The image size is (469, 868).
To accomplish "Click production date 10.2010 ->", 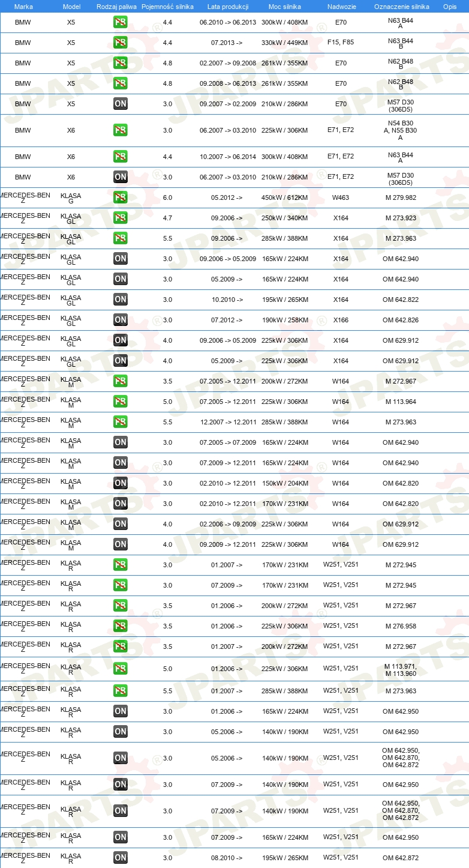I will pos(227,300).
